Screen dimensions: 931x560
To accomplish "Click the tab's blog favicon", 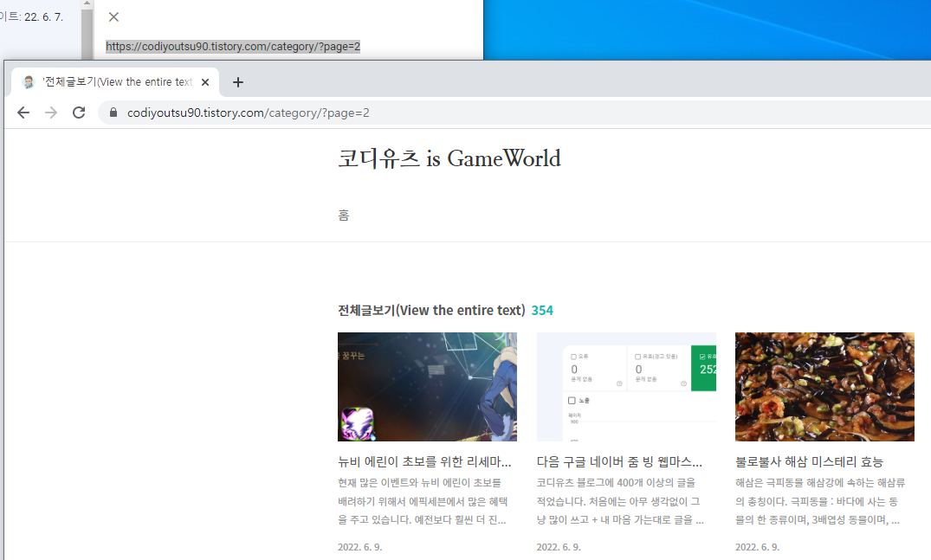I will point(29,82).
